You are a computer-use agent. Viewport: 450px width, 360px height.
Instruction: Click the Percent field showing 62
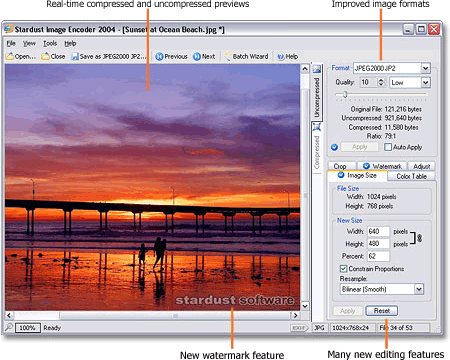[378, 256]
